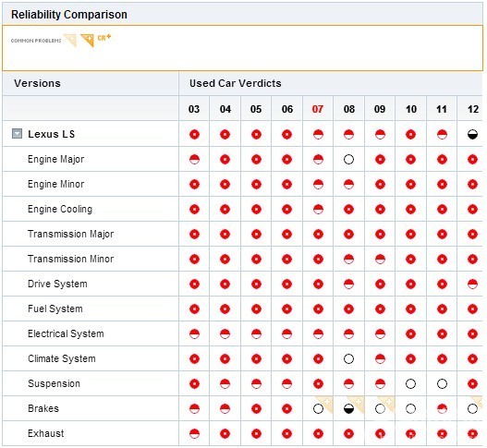Click Exhaust rating icon for 03
The image size is (487, 448).
point(194,434)
